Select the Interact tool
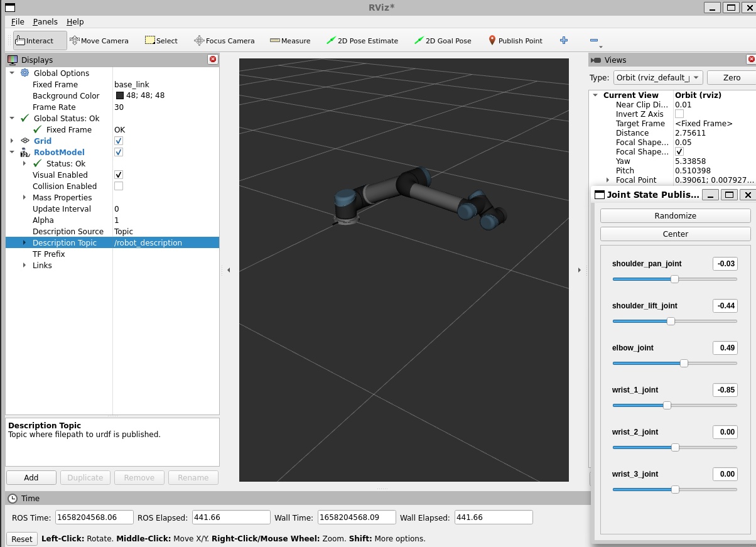 [40, 41]
